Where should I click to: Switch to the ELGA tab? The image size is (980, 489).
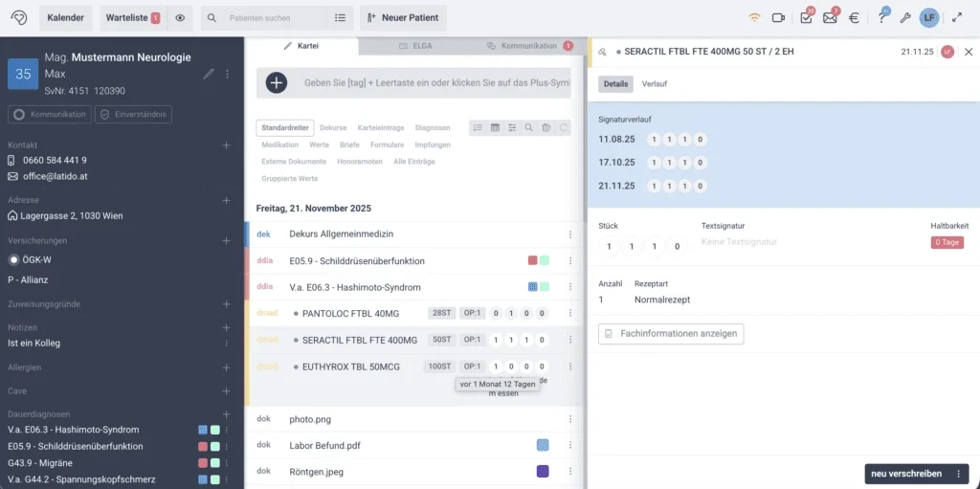pos(415,46)
